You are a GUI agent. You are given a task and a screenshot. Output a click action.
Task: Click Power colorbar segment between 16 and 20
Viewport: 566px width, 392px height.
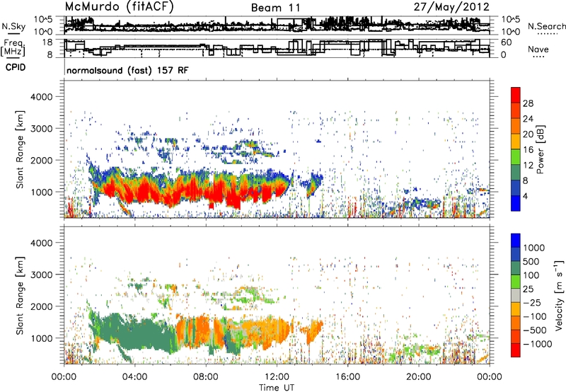coord(516,142)
